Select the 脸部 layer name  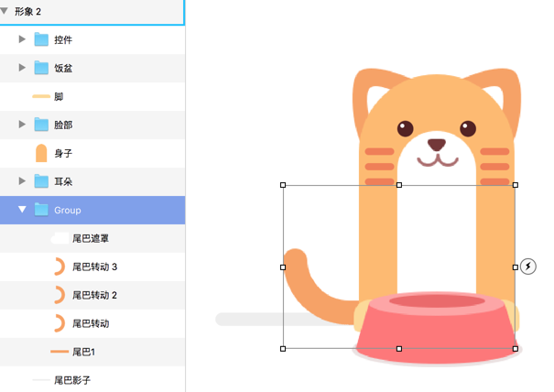63,125
